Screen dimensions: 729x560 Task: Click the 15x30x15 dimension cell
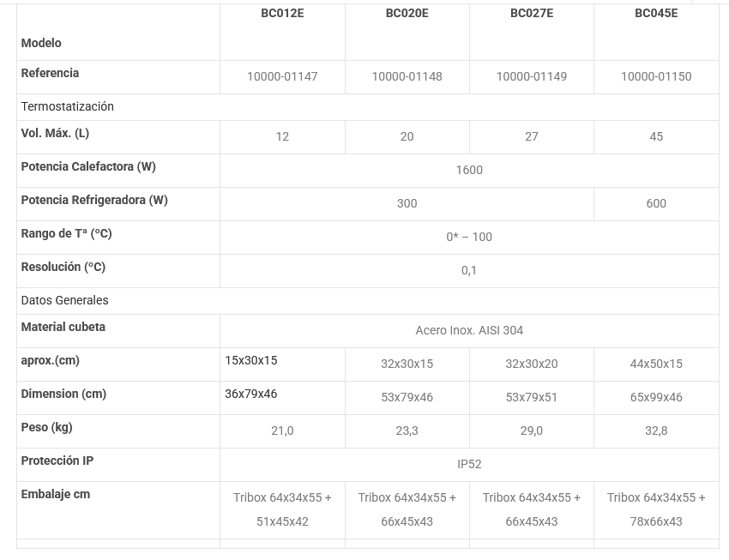[251, 361]
